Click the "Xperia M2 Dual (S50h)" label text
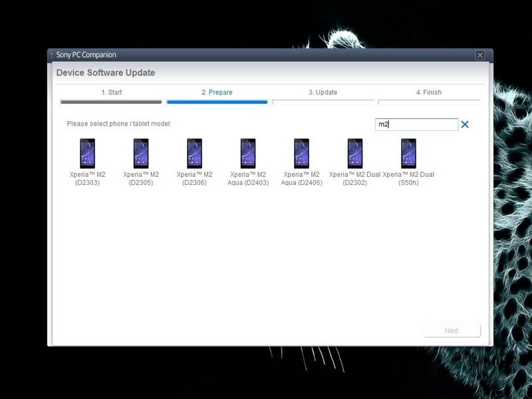 click(x=408, y=178)
